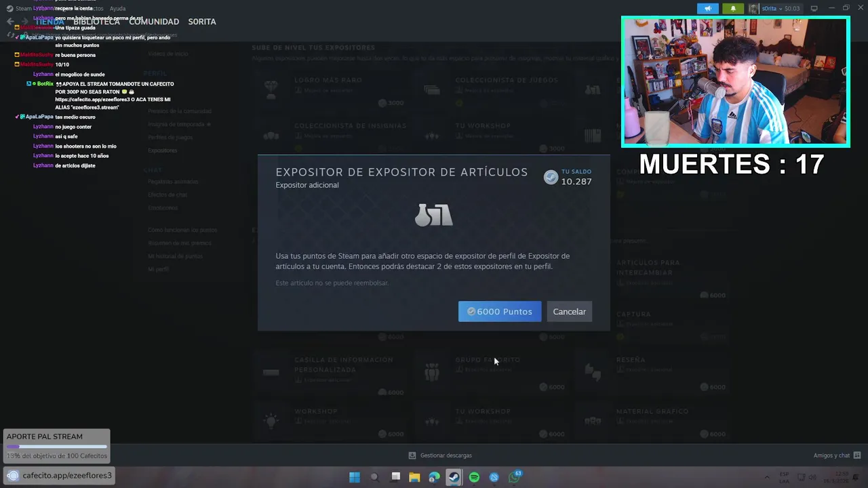This screenshot has height=488, width=868.
Task: Open Resumen de mis premios link
Action: [x=179, y=243]
